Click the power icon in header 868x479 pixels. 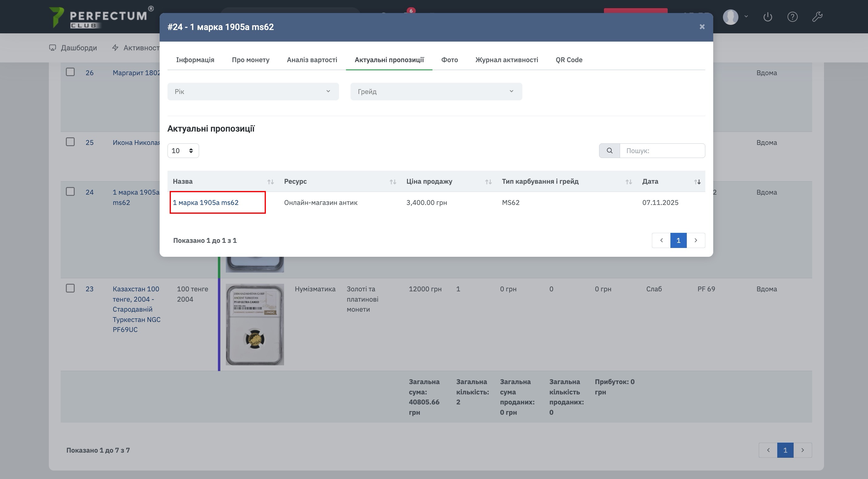click(767, 17)
